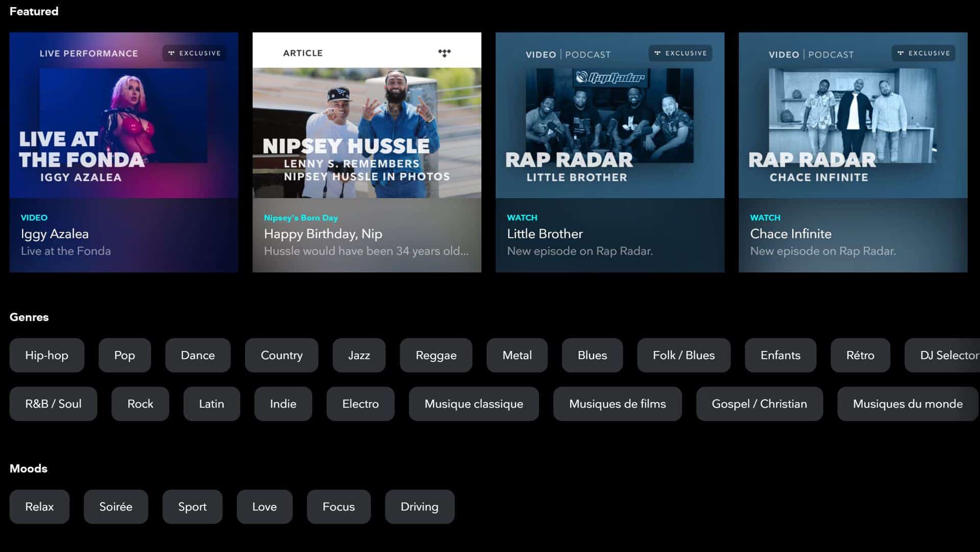
Task: Click the TIDAL logo on the Nipsey Hussle article
Action: tap(445, 53)
